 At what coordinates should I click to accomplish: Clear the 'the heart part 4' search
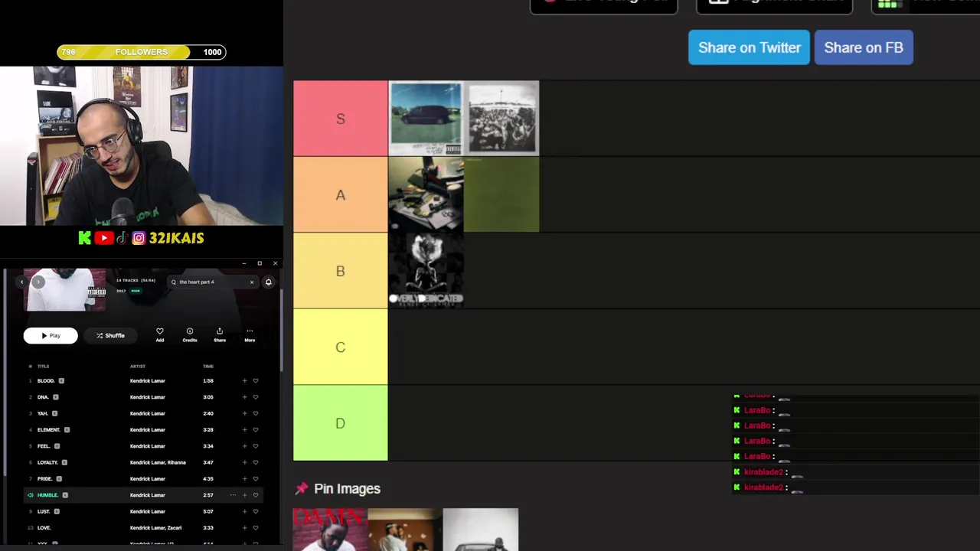(251, 282)
